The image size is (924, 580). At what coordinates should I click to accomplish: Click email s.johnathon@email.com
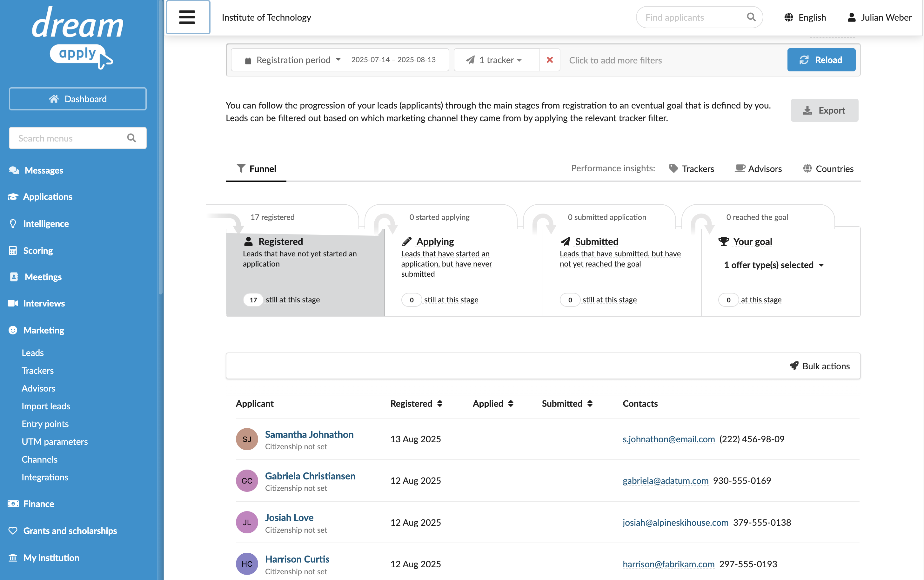point(668,439)
